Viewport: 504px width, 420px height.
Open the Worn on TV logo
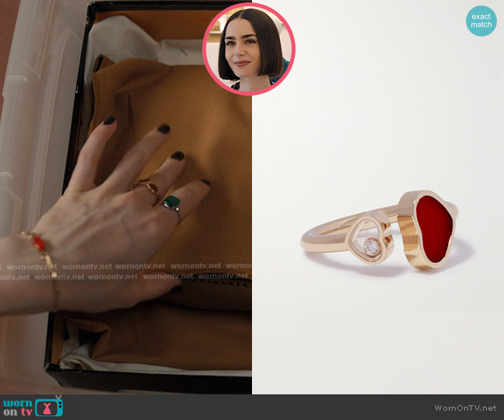[x=33, y=407]
